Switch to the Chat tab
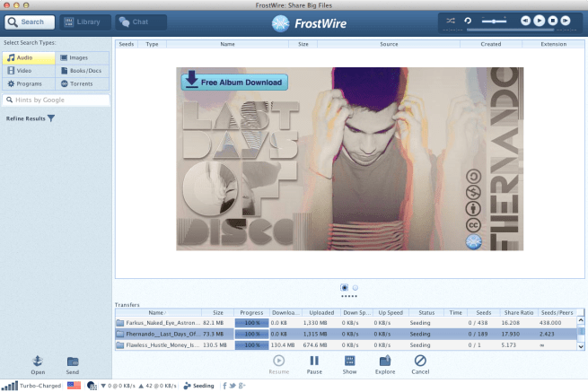This screenshot has width=588, height=392. pos(138,22)
